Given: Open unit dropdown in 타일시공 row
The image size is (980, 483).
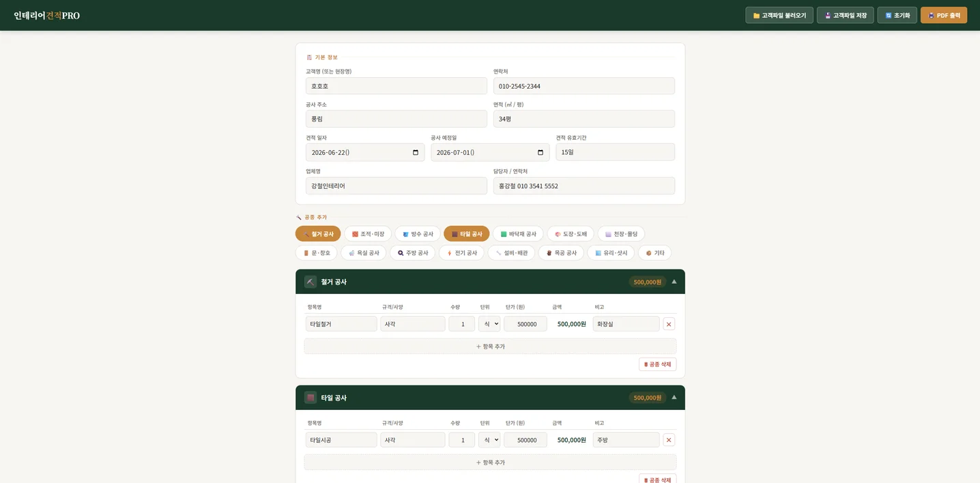Looking at the screenshot, I should (489, 440).
